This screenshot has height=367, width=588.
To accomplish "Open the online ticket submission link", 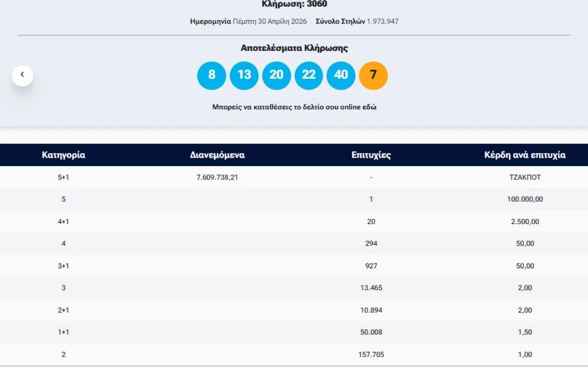I will pyautogui.click(x=294, y=107).
